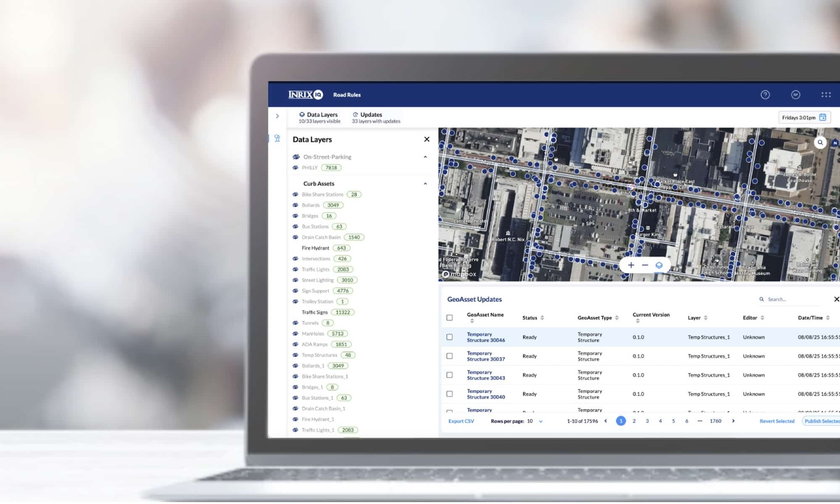Toggle visibility of Bollards layer
The width and height of the screenshot is (840, 504).
[x=295, y=205]
